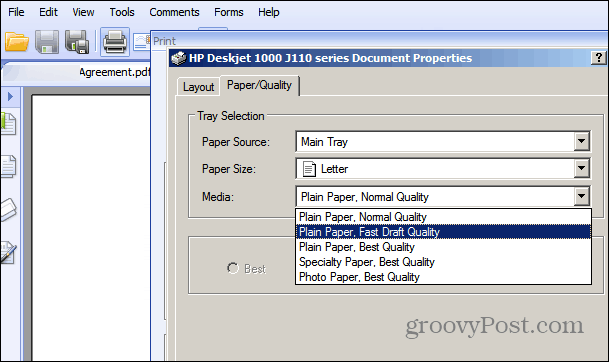The height and width of the screenshot is (362, 609).
Task: Click the Letter paper size field
Action: [443, 169]
